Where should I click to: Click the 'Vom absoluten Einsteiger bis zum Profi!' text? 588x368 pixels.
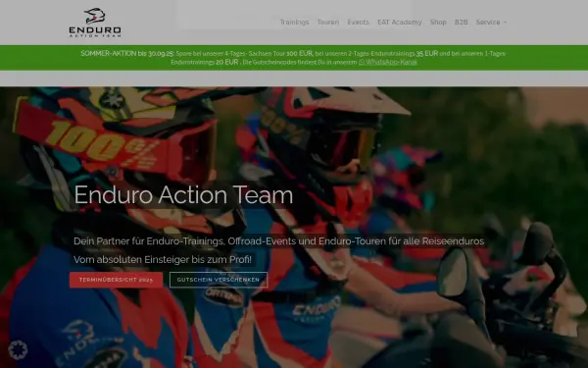coord(163,259)
